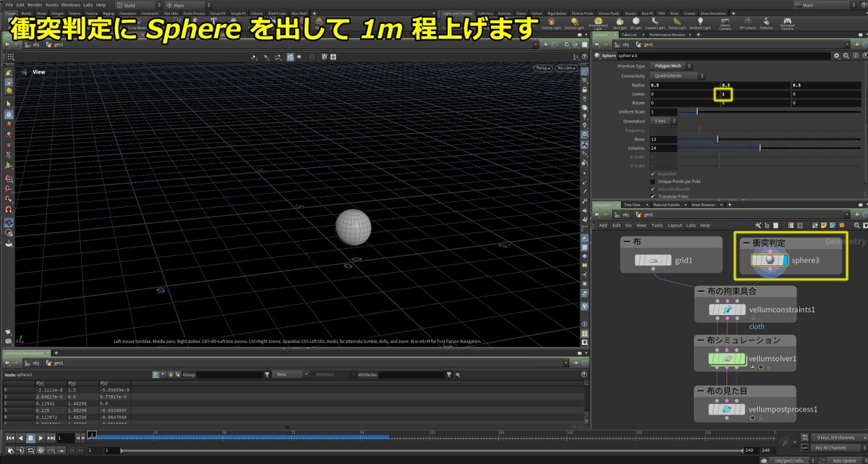Click the parameter search magnifier icon
Image resolution: width=868 pixels, height=464 pixels.
click(x=847, y=55)
